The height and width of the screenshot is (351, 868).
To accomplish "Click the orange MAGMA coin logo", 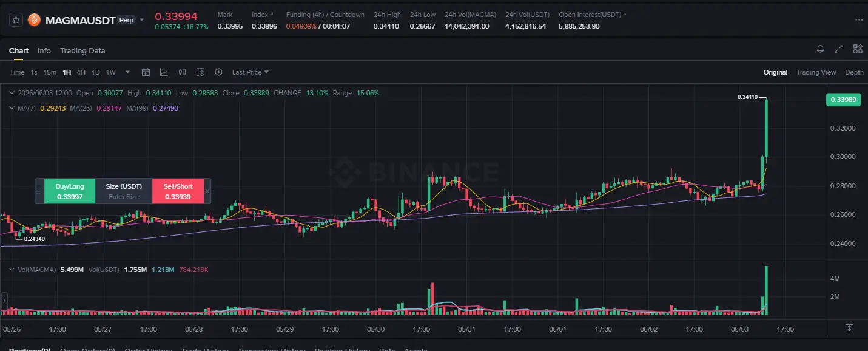I will point(35,20).
